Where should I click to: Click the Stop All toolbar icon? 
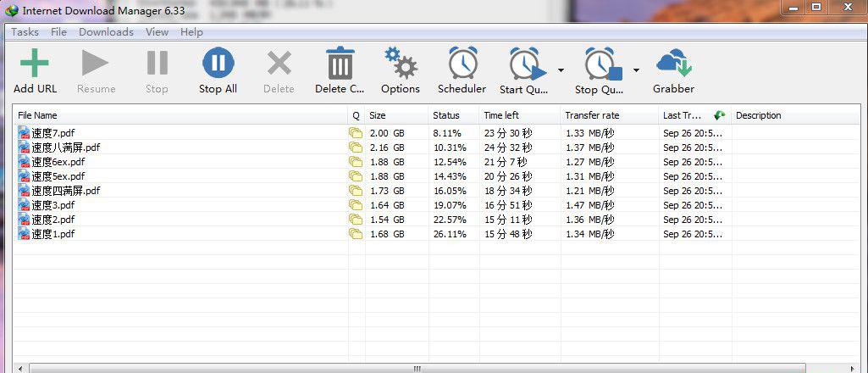(x=218, y=63)
